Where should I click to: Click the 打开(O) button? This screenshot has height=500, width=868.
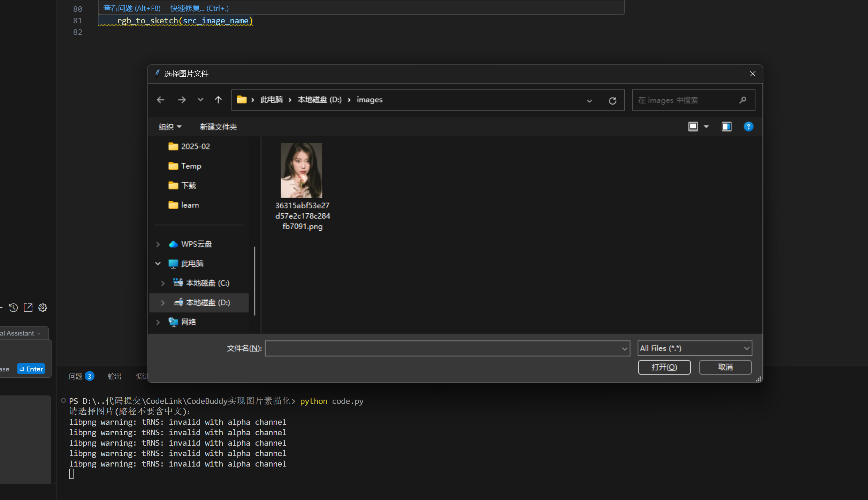tap(664, 367)
